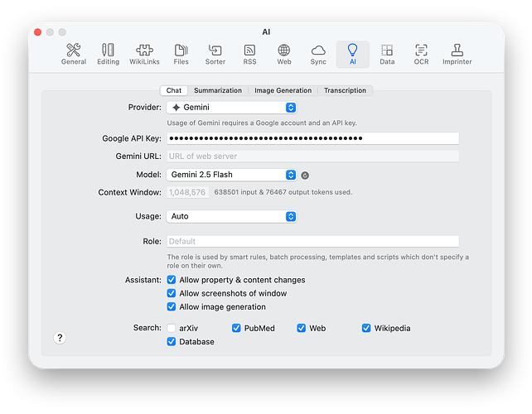The width and height of the screenshot is (532, 414).
Task: Open the Usage dropdown set to Auto
Action: [x=231, y=216]
